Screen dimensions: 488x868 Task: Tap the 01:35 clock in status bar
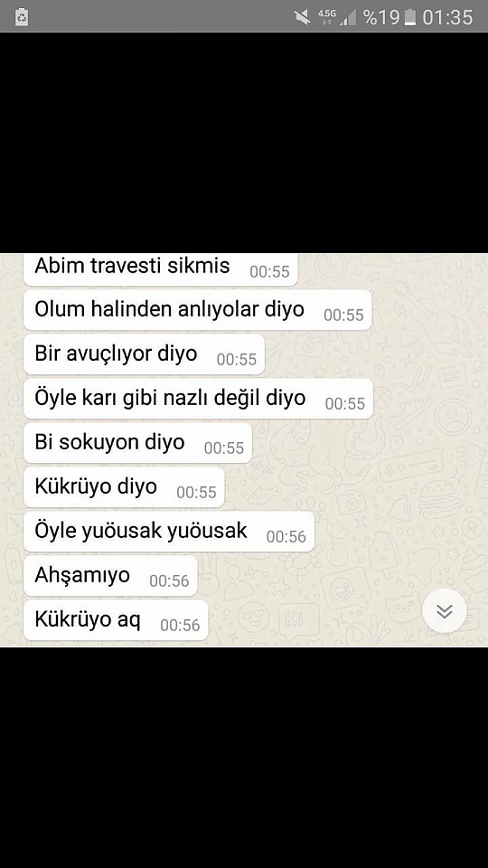point(447,17)
